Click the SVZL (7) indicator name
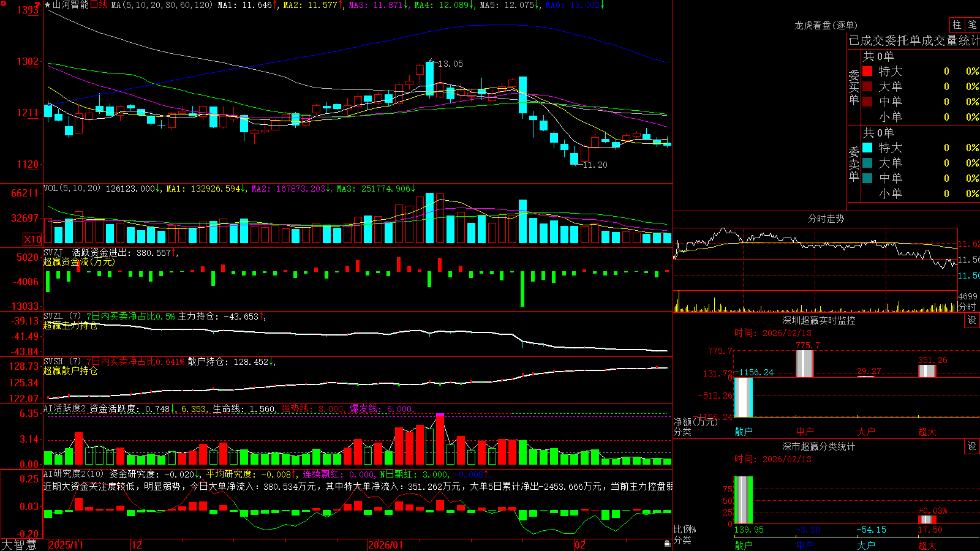980x551 pixels. (62, 317)
